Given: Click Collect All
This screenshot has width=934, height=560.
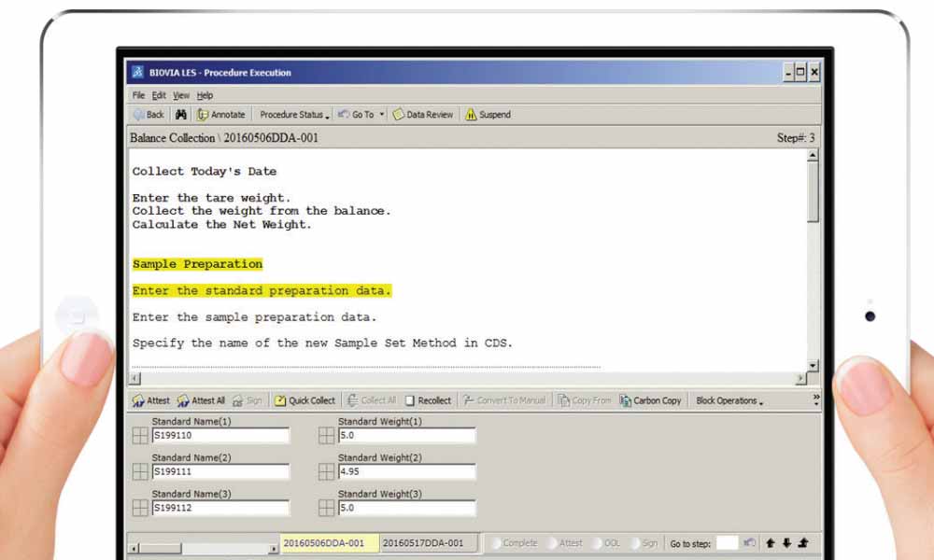Looking at the screenshot, I should click(x=372, y=400).
